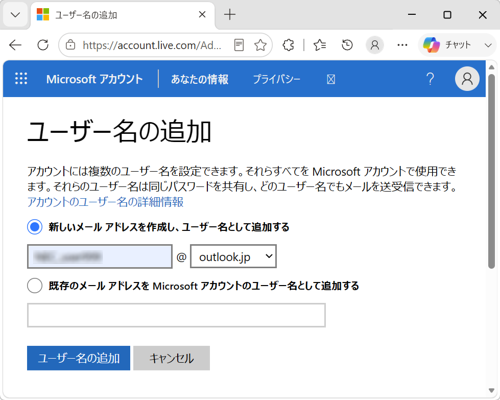Click the scrollbar up arrow
Viewport: 500px width, 400px height.
point(491,67)
